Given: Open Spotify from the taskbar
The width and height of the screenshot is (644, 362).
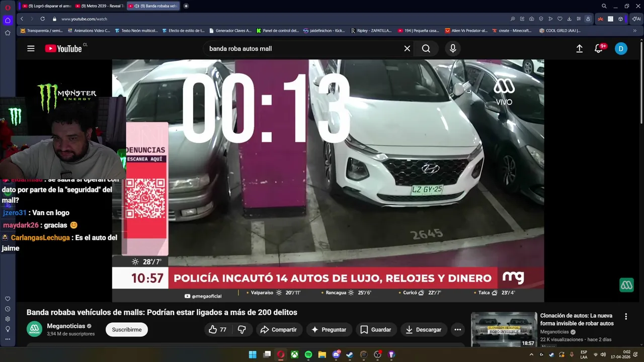Looking at the screenshot, I should coord(308,354).
